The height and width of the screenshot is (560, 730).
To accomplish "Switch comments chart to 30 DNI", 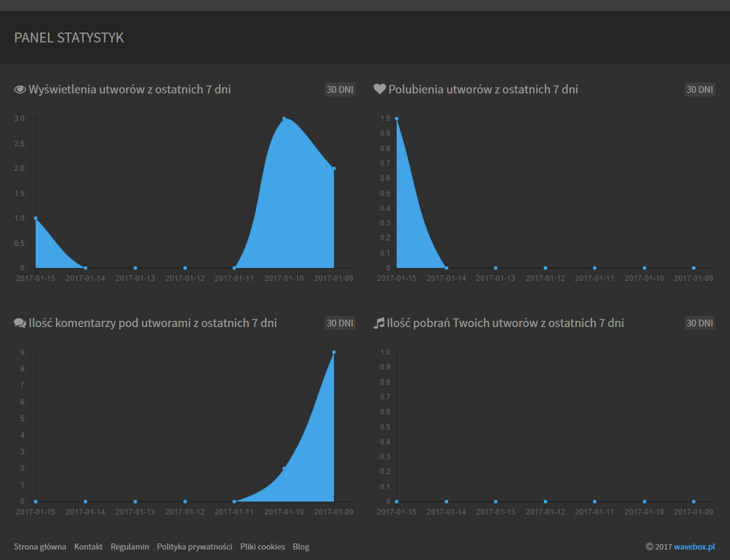I will tap(340, 323).
